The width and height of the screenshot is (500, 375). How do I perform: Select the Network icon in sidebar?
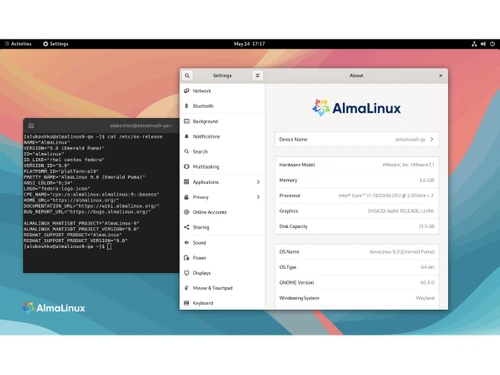pos(187,91)
